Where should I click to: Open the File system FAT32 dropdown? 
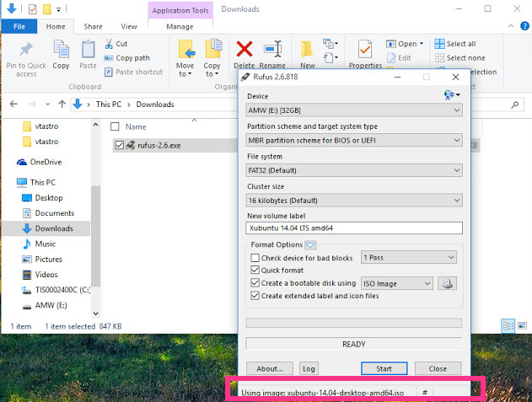click(354, 170)
